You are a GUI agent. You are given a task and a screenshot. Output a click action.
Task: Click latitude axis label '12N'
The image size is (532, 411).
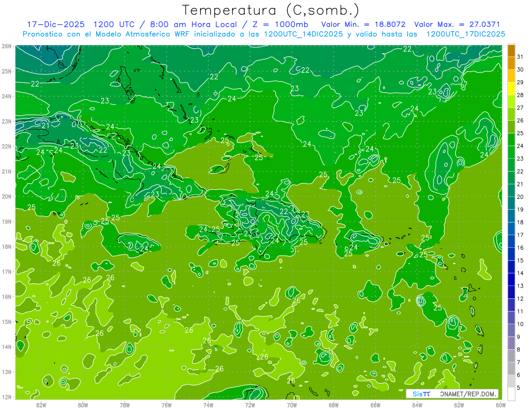pos(6,397)
